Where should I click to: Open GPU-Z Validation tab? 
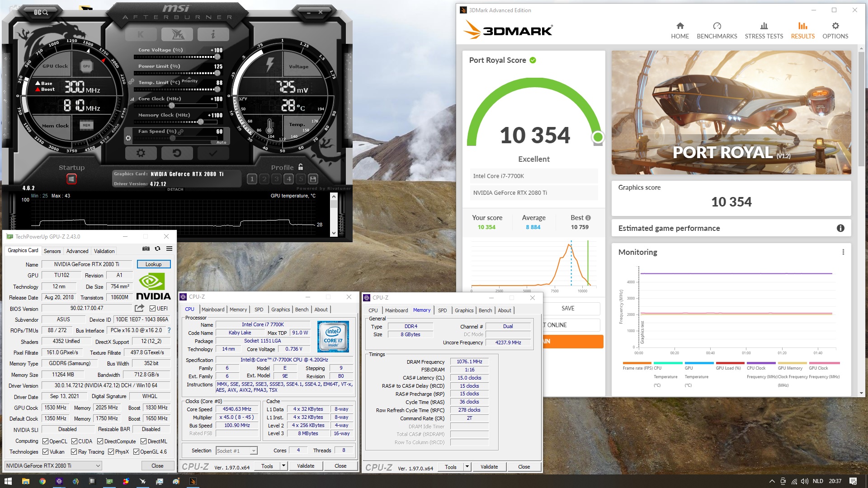[x=104, y=251]
